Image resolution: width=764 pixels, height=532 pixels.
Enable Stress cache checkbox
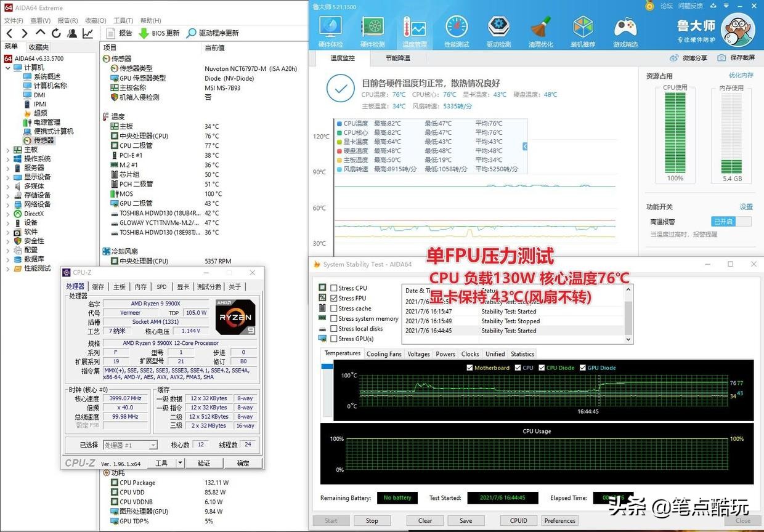click(333, 308)
